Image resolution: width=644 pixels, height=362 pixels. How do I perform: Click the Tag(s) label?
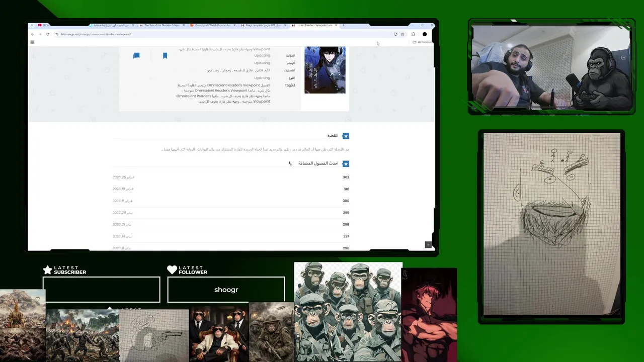tap(290, 85)
